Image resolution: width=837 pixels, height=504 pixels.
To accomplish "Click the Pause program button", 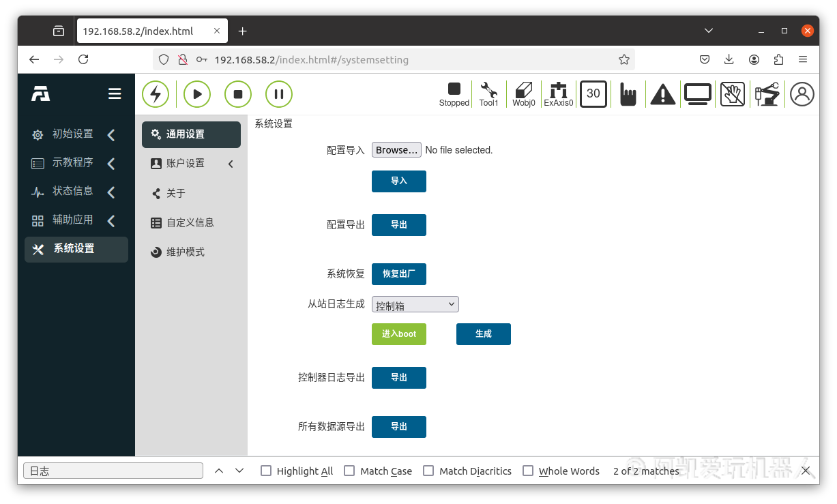I will 278,94.
